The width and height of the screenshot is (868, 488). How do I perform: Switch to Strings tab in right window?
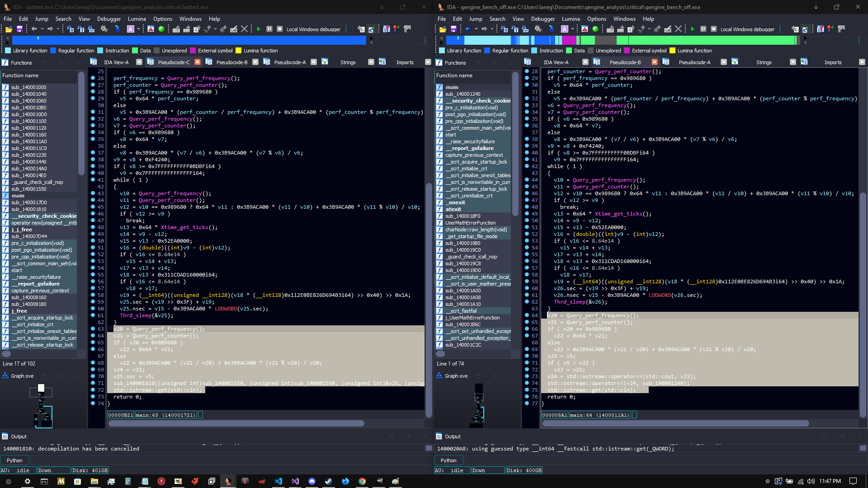click(x=764, y=62)
